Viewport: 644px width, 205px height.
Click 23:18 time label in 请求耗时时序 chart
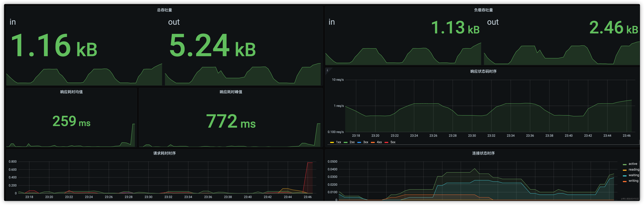pyautogui.click(x=29, y=197)
